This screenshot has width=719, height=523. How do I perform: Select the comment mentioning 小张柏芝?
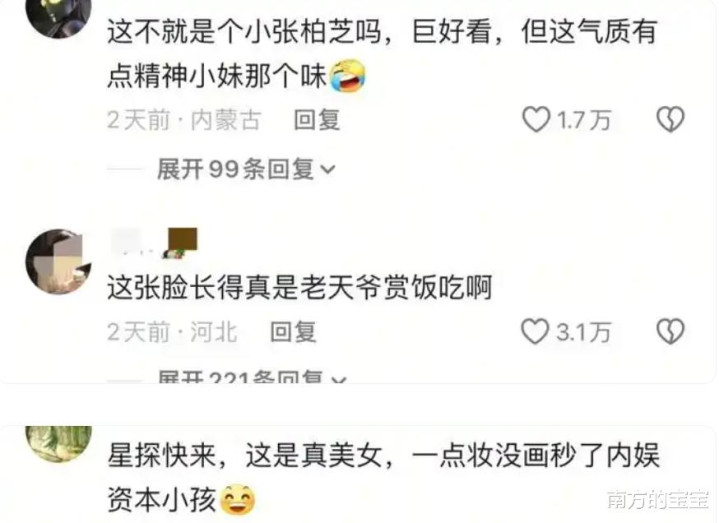point(382,54)
